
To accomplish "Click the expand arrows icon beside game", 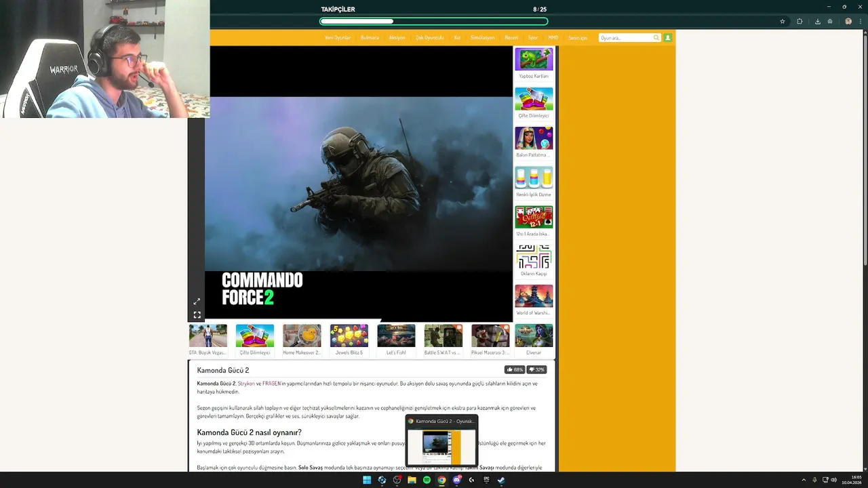I will [x=197, y=302].
